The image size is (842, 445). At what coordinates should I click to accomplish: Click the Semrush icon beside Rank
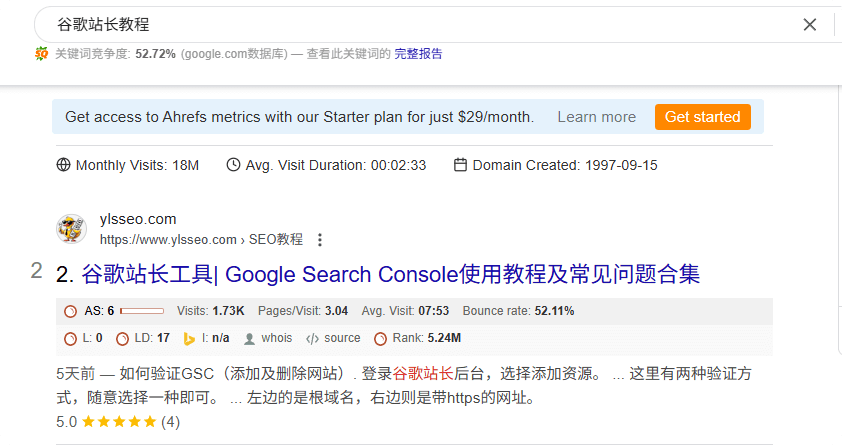pos(380,339)
